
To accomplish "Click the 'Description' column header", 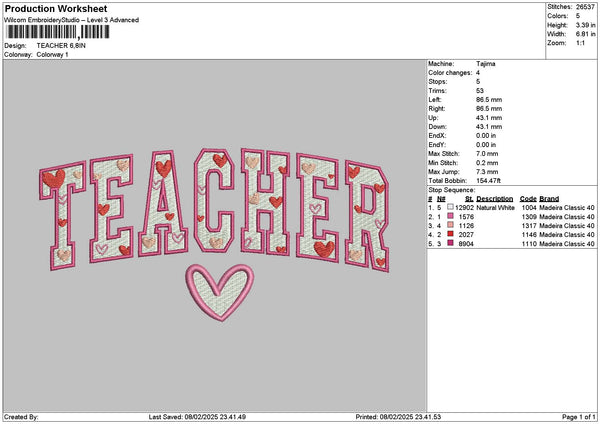I will (x=494, y=199).
